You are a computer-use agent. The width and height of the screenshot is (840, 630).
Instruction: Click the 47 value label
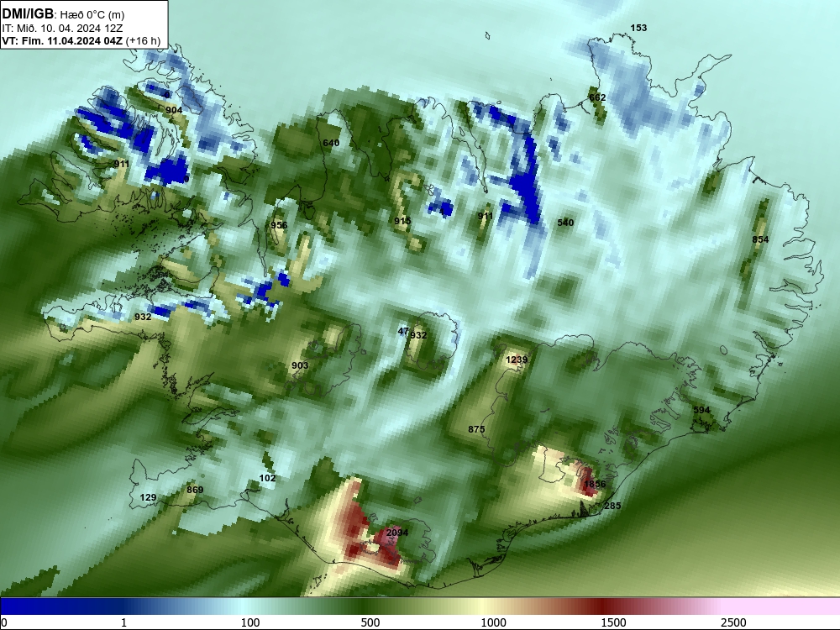pos(403,332)
